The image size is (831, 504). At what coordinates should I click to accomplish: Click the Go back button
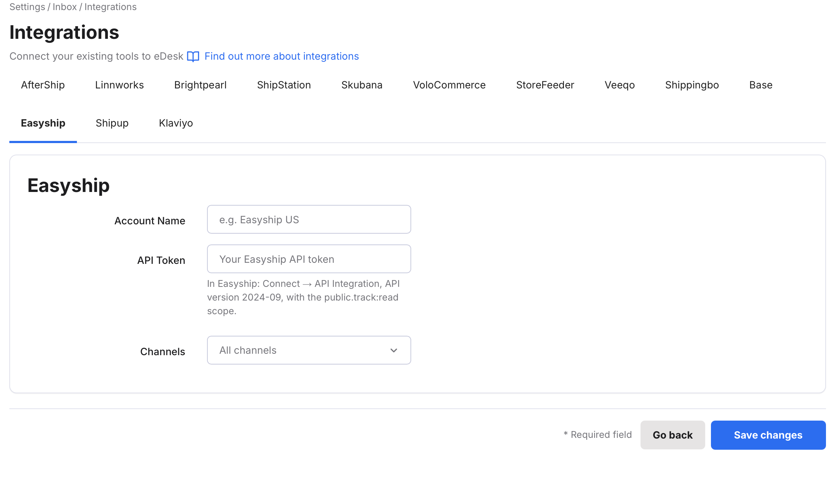click(672, 435)
